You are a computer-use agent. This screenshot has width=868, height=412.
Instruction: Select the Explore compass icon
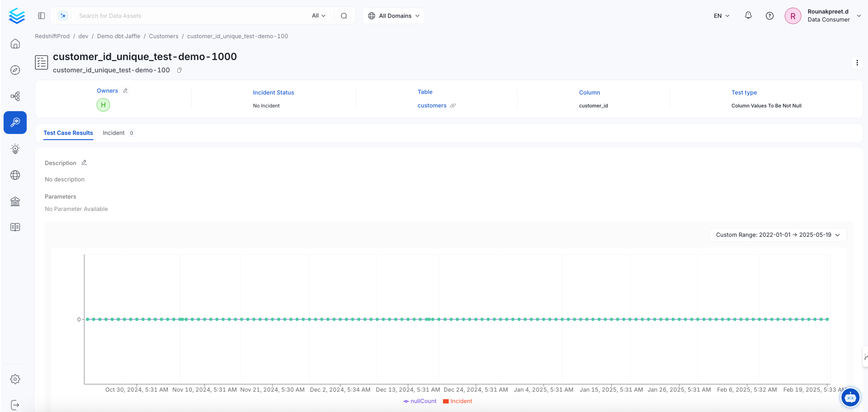point(15,70)
